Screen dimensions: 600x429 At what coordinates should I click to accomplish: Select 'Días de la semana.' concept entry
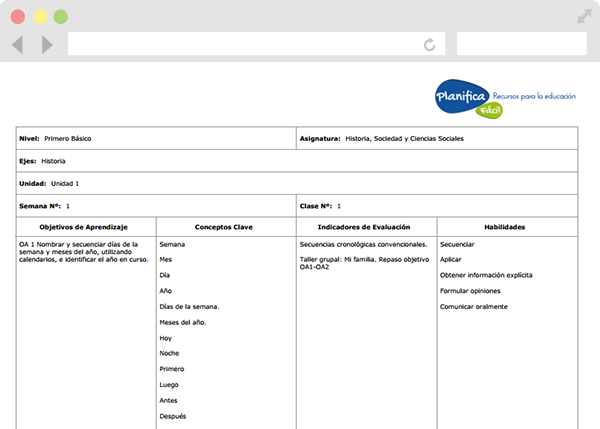pos(189,306)
